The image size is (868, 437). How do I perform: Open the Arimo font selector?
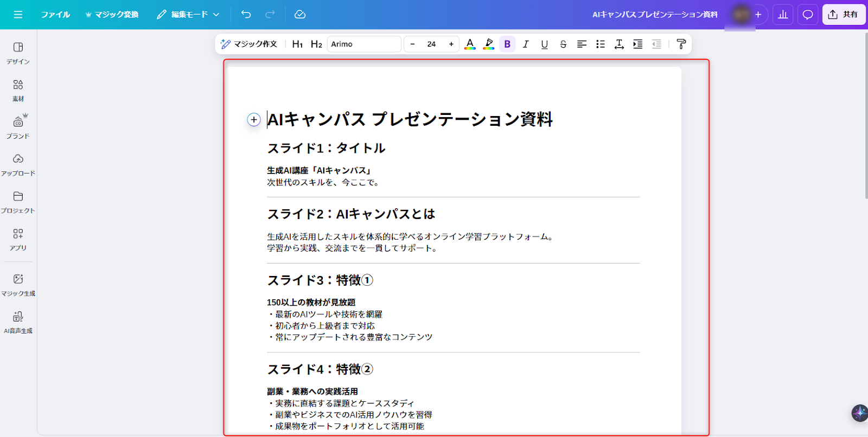click(363, 44)
